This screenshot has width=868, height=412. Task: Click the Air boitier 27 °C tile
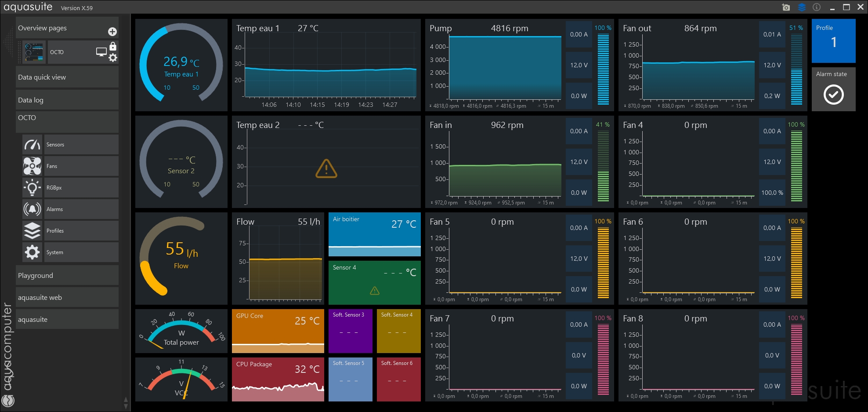375,234
